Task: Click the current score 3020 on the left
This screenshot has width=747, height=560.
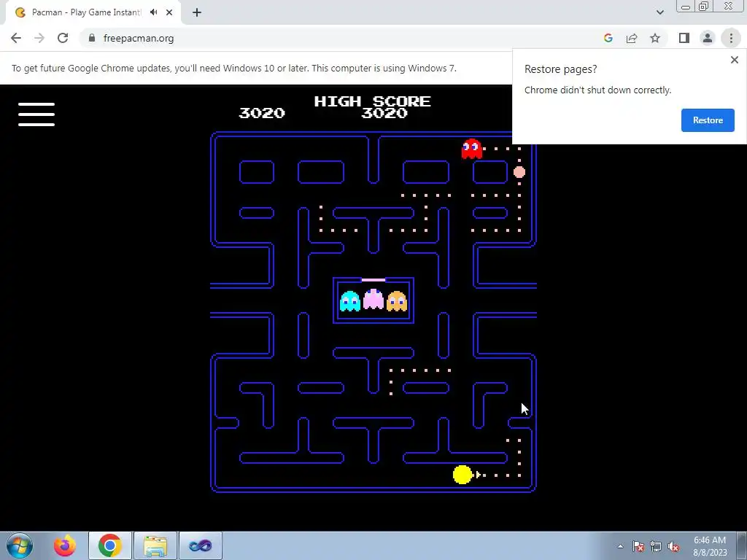Action: coord(262,113)
